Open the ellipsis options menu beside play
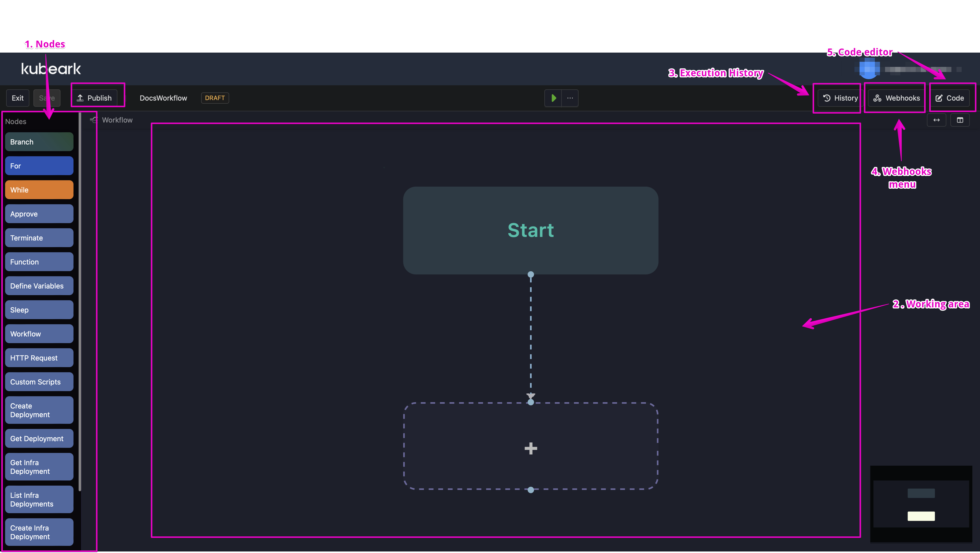Viewport: 980px width, 553px height. pos(570,98)
